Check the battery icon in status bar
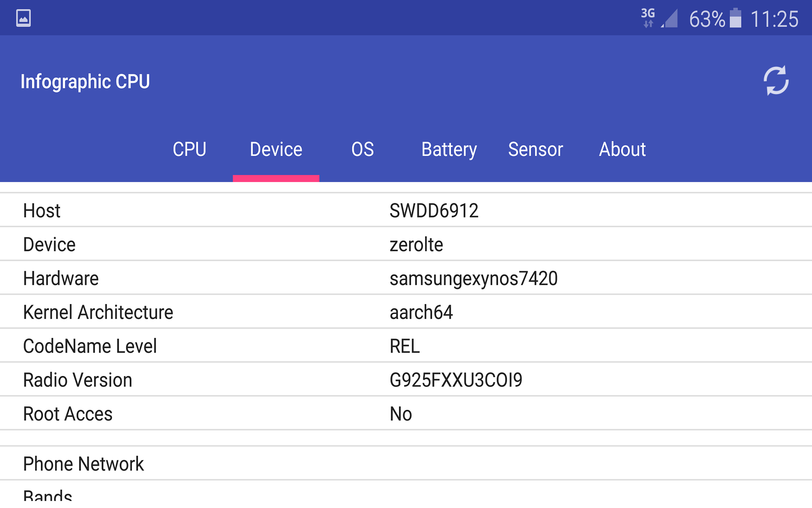Screen dimensions: 812x508 (735, 18)
